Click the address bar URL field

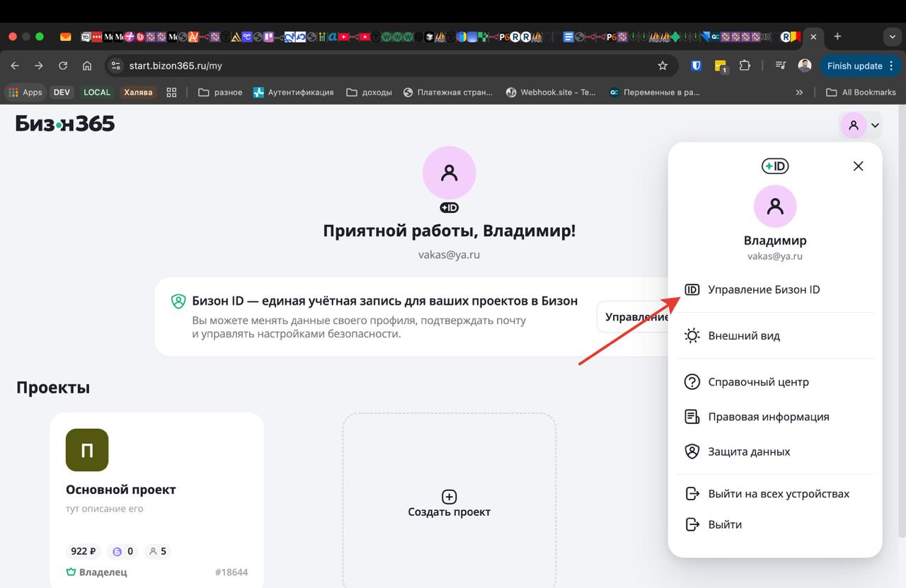pyautogui.click(x=382, y=66)
